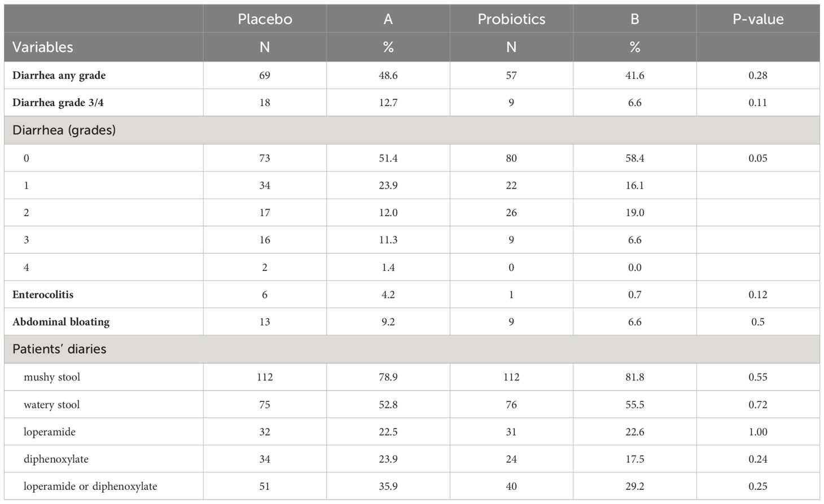Select the 48.6 percent cell
This screenshot has width=824, height=504.
tap(388, 75)
